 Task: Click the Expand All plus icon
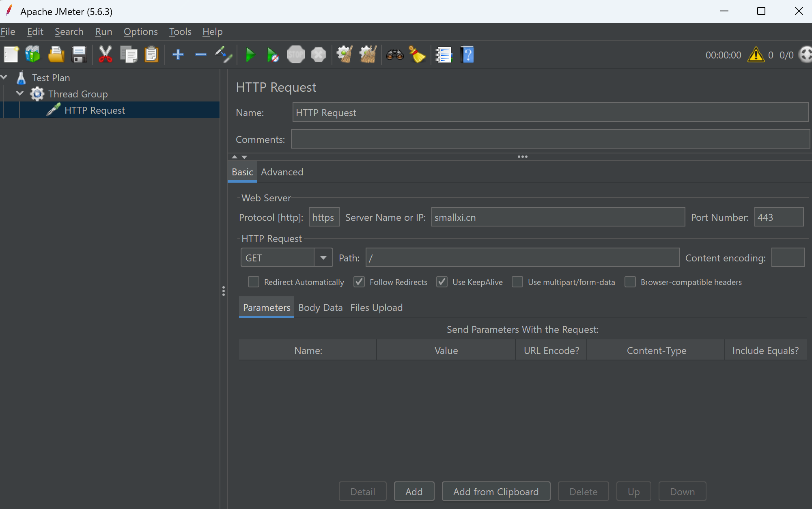pyautogui.click(x=178, y=55)
